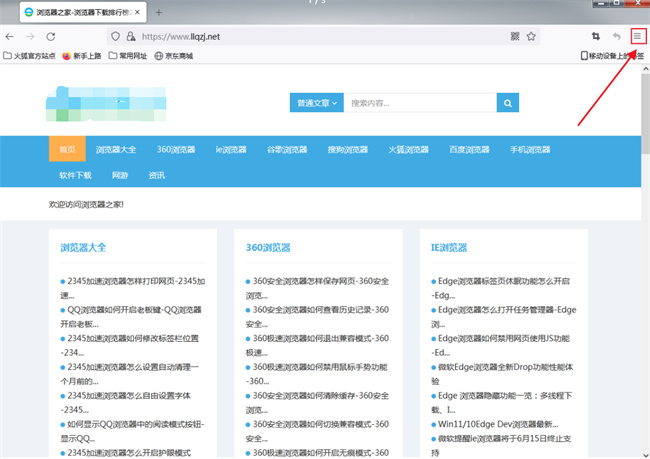This screenshot has height=459, width=650.
Task: Open the hamburger application menu
Action: point(637,36)
